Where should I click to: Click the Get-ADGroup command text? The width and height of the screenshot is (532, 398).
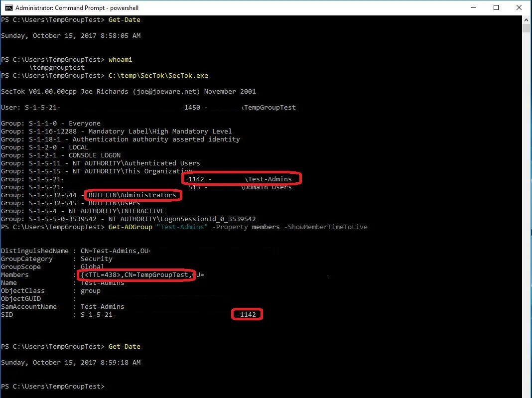point(130,227)
